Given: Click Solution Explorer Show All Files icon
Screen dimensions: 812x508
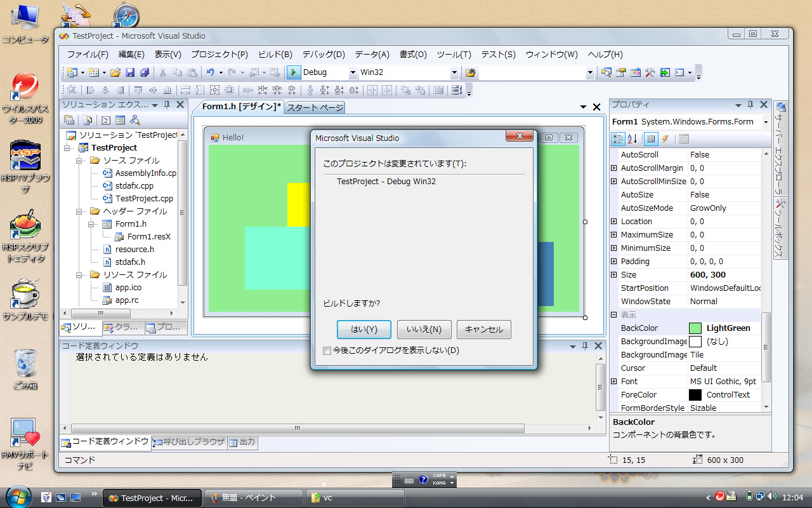Looking at the screenshot, I should [x=88, y=120].
